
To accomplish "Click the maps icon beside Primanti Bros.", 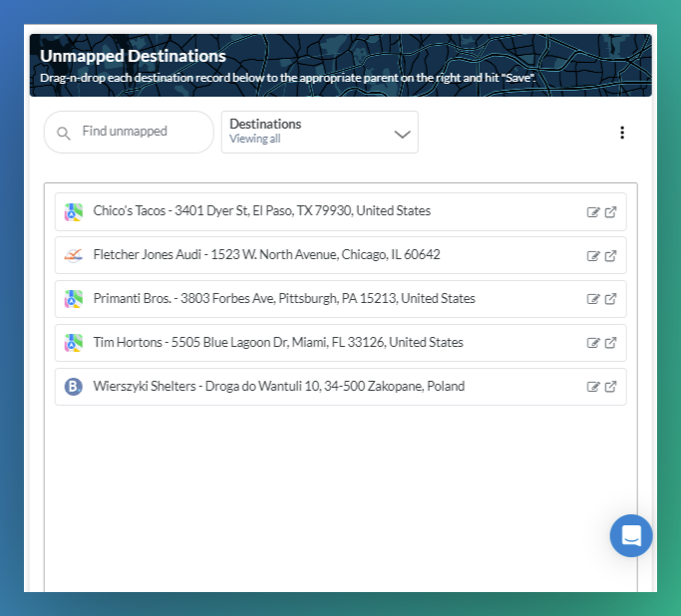I will [74, 299].
